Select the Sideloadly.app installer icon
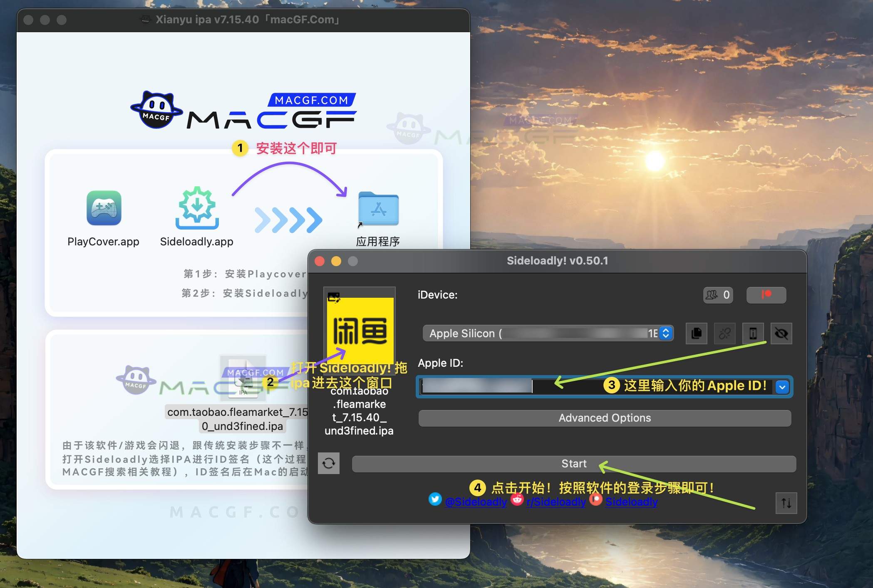This screenshot has height=588, width=873. point(197,209)
